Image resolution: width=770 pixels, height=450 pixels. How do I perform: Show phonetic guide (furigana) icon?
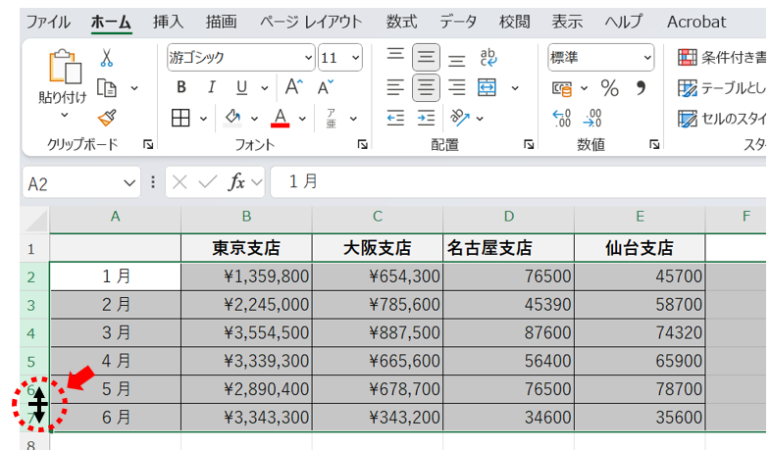(331, 118)
